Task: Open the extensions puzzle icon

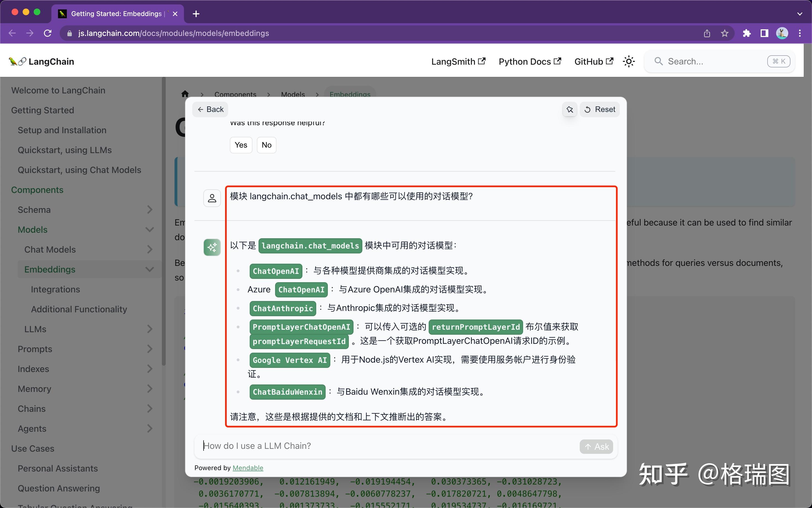Action: coord(747,33)
